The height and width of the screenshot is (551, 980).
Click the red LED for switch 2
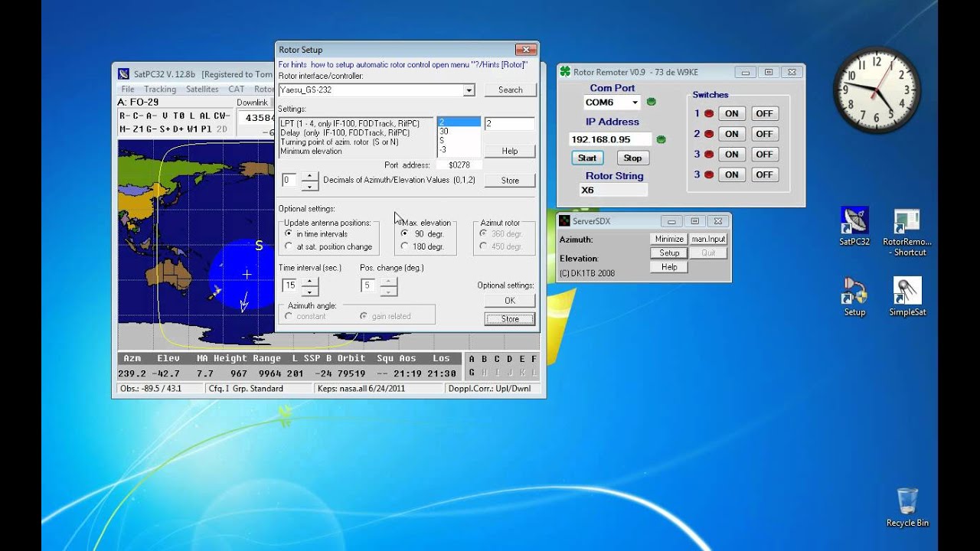click(x=709, y=134)
